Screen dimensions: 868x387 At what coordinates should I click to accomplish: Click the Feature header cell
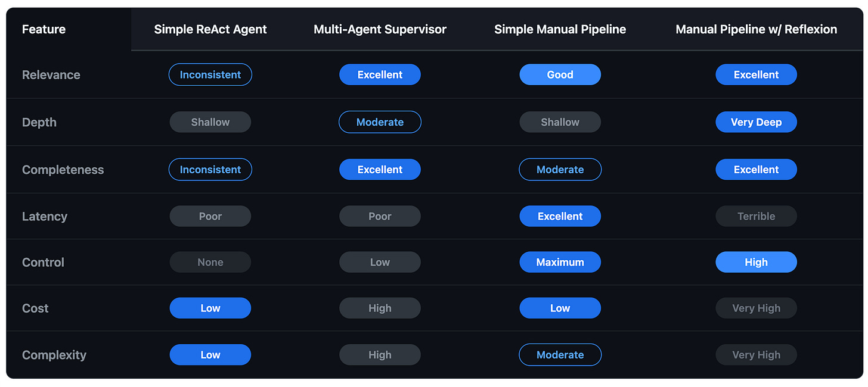pos(44,29)
